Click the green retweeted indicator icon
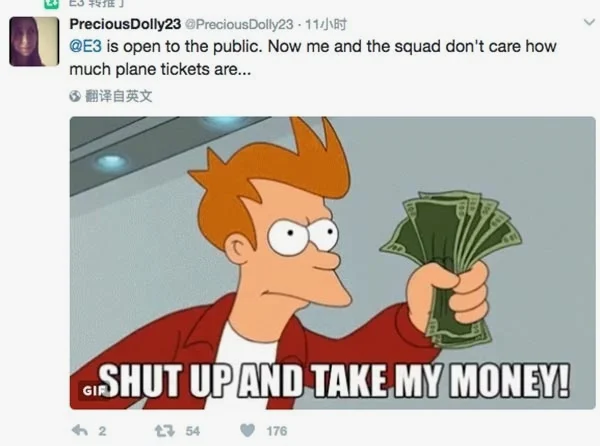 pyautogui.click(x=52, y=3)
